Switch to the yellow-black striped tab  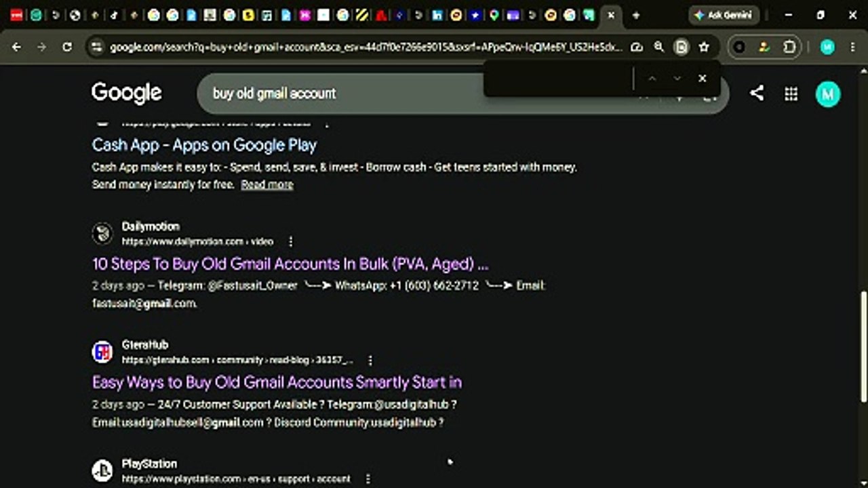pyautogui.click(x=362, y=15)
